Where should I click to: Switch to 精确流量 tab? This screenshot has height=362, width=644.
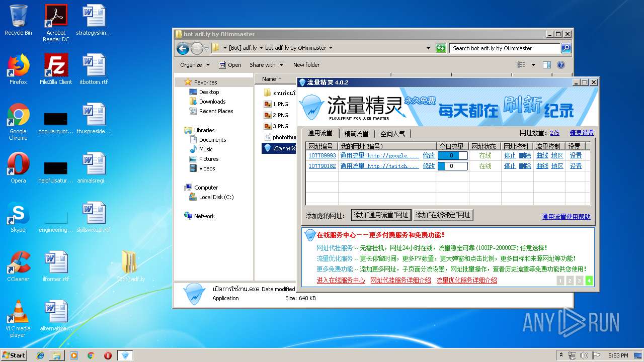(x=357, y=134)
